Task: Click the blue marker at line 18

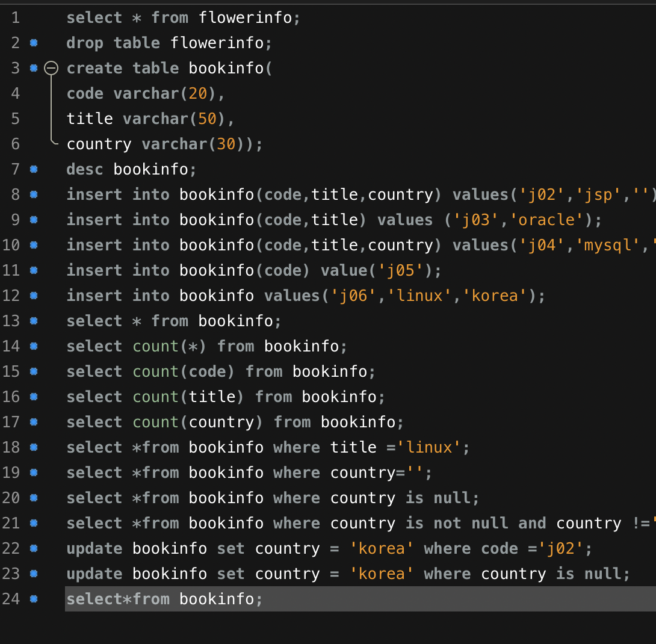Action: pos(34,447)
